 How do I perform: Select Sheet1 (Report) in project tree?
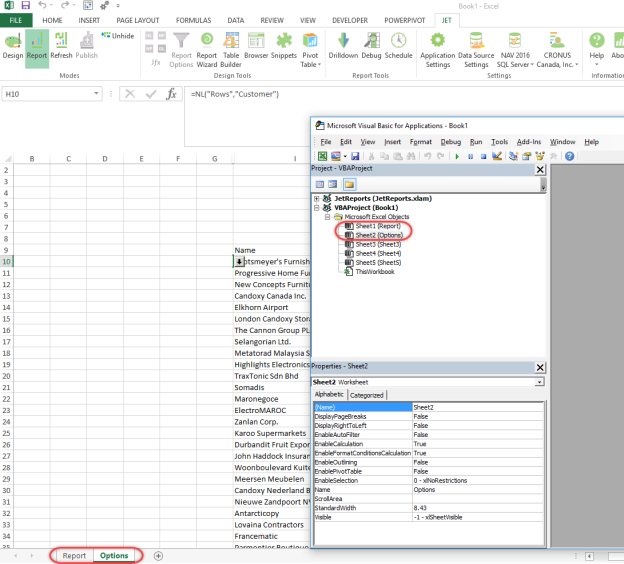pos(378,226)
